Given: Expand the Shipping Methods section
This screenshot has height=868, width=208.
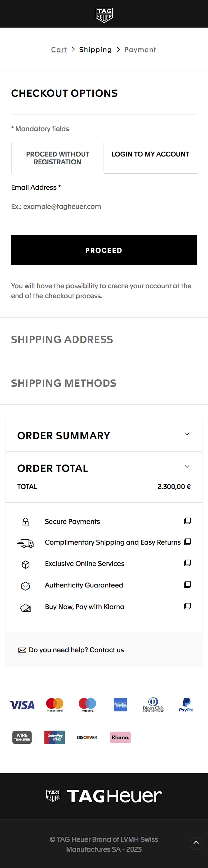Looking at the screenshot, I should (x=63, y=383).
